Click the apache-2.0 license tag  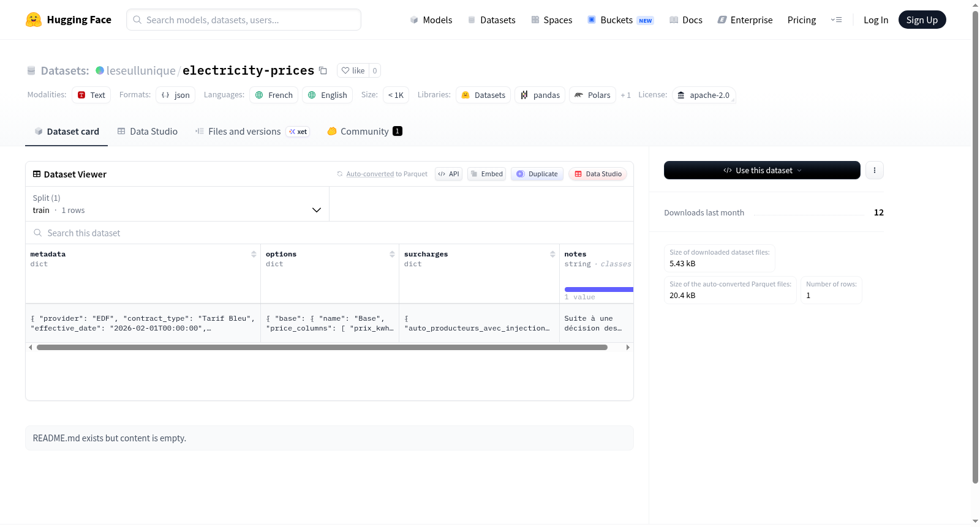click(704, 95)
